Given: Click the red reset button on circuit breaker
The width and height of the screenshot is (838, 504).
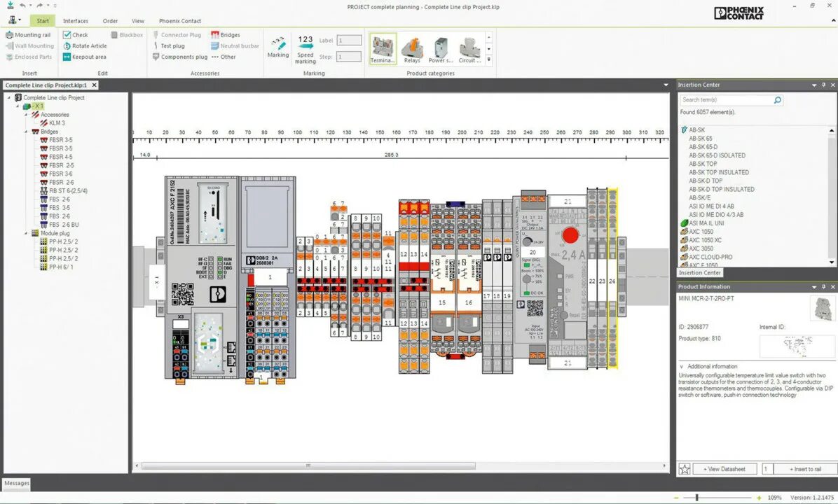Looking at the screenshot, I should pyautogui.click(x=570, y=235).
